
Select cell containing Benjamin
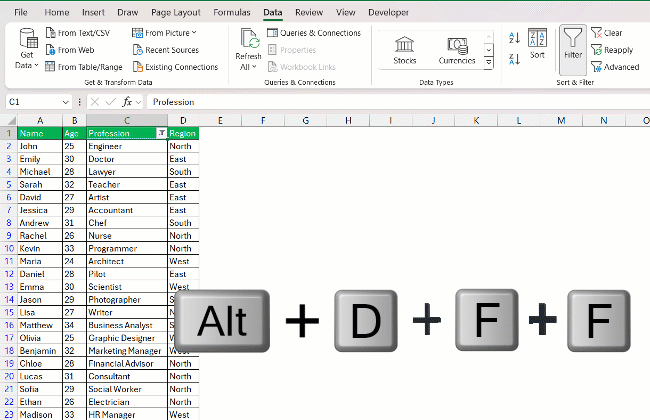click(x=40, y=351)
